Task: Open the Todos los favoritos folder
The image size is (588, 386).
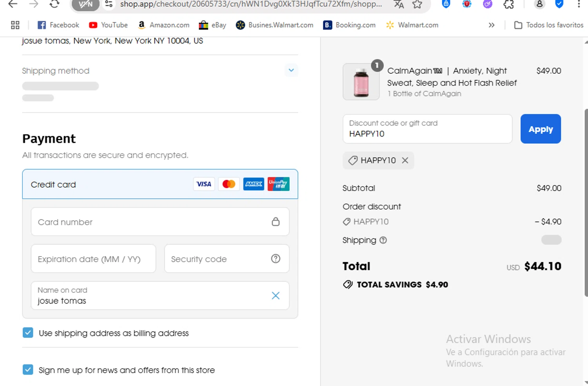Action: pos(549,25)
